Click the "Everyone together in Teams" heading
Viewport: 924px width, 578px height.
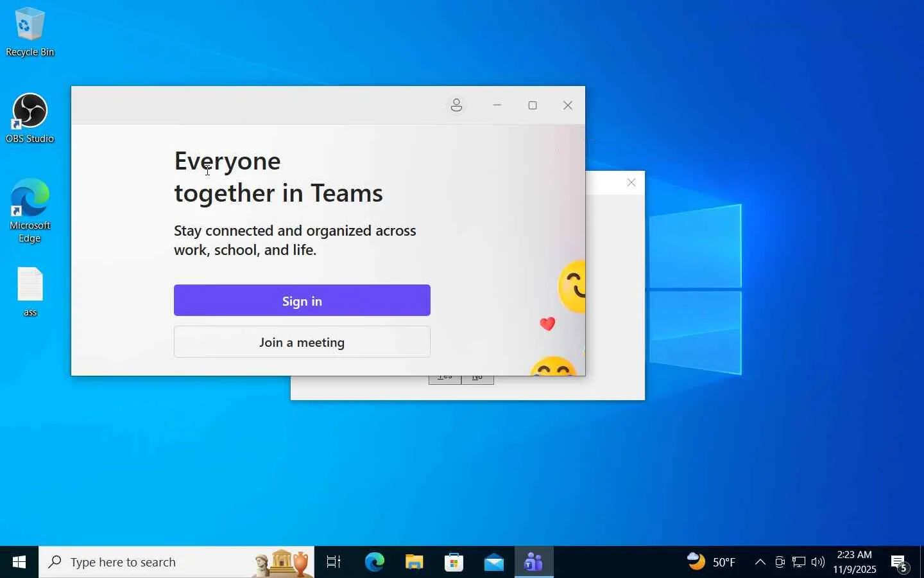(279, 177)
